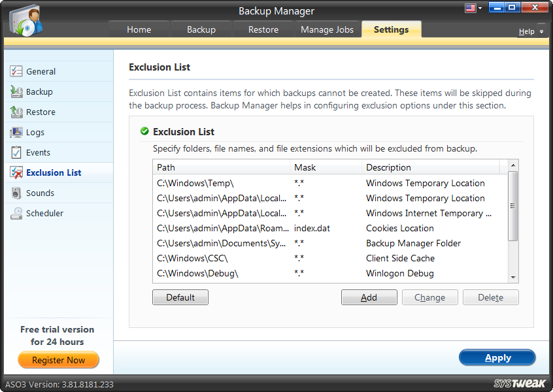Screen dimensions: 553x392
Task: Click the green checkmark beside Exclusion List
Action: 144,131
